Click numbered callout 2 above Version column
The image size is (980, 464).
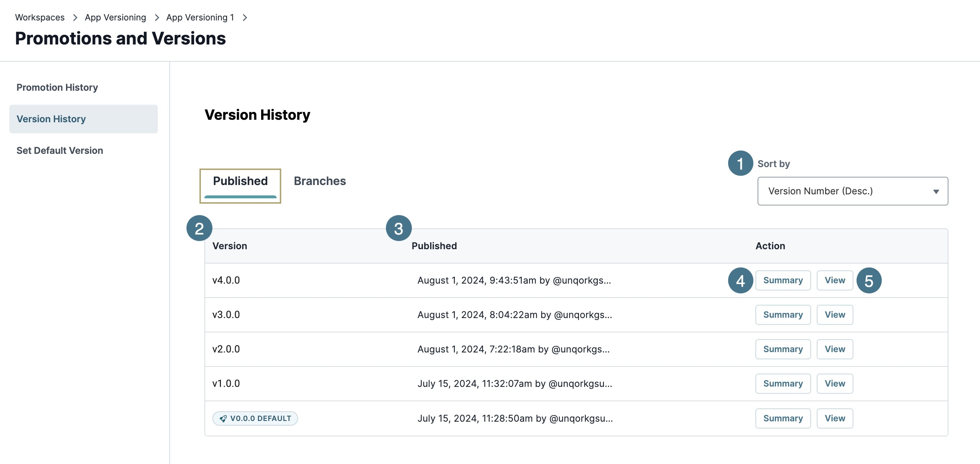(x=199, y=228)
